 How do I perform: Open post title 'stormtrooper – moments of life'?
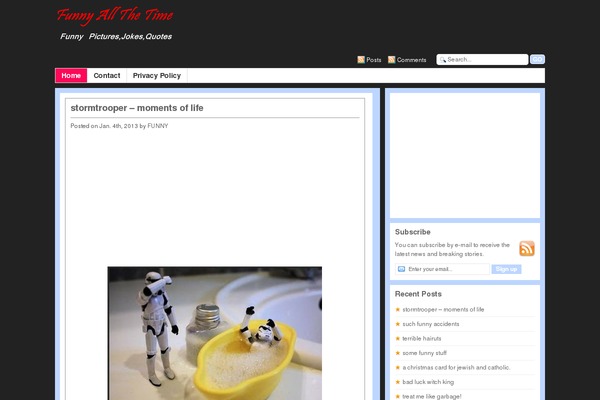137,108
